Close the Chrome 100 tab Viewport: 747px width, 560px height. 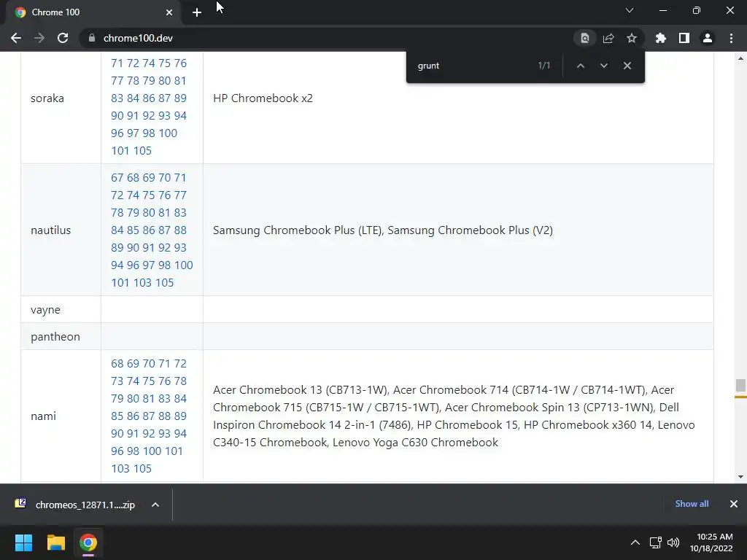[x=169, y=12]
